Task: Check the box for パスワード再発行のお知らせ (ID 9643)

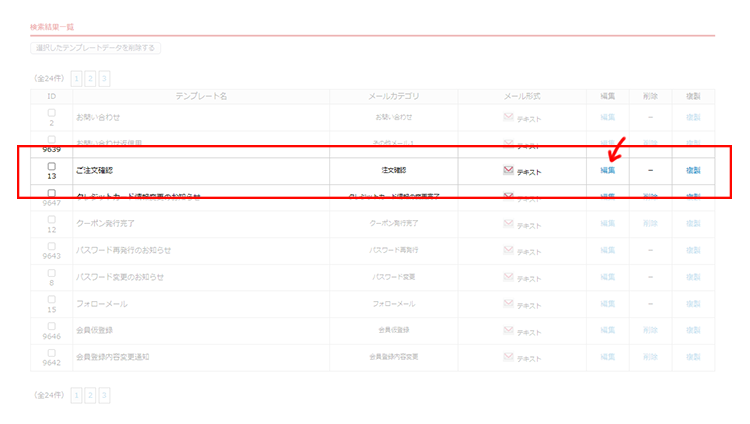Action: (x=51, y=246)
